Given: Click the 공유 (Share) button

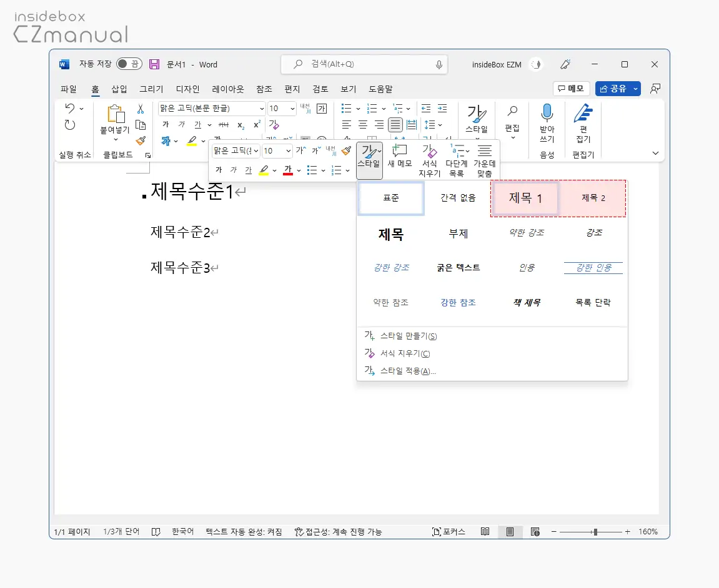Looking at the screenshot, I should click(613, 89).
